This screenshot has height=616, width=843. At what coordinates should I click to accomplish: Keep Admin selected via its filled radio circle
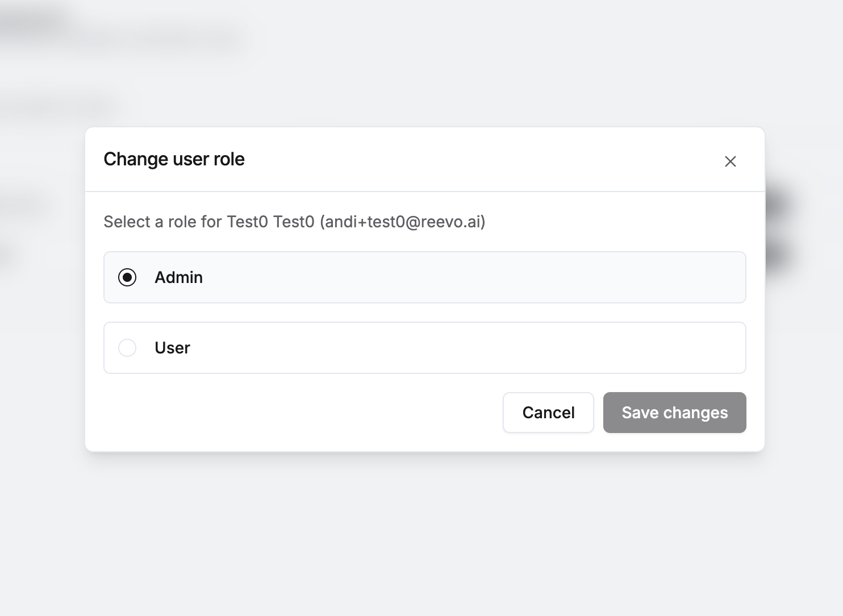[x=127, y=277]
